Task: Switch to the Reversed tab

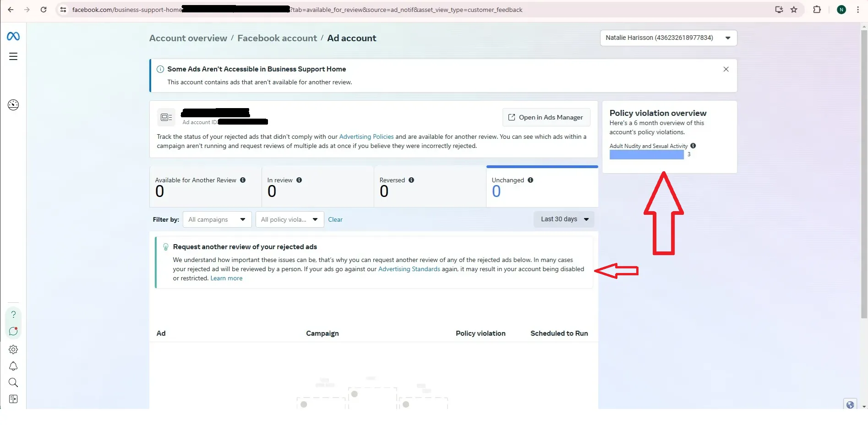Action: point(429,186)
